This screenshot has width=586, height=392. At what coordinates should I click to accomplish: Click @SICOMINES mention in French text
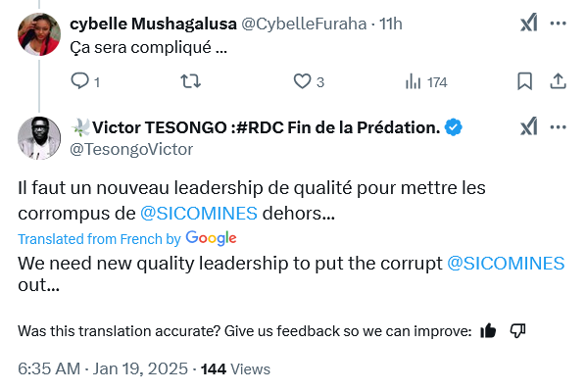[x=199, y=214]
